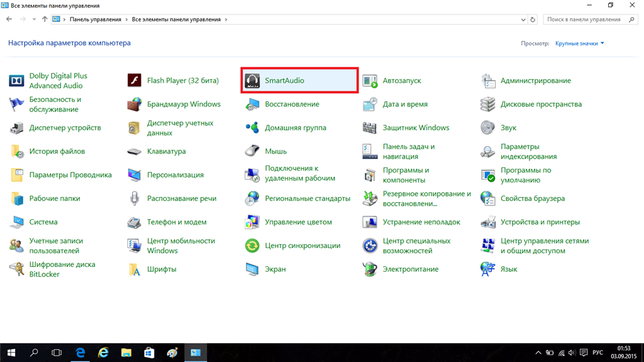Screen dimensions: 644x362
Task: Click the Управление цветом icon
Action: [252, 222]
